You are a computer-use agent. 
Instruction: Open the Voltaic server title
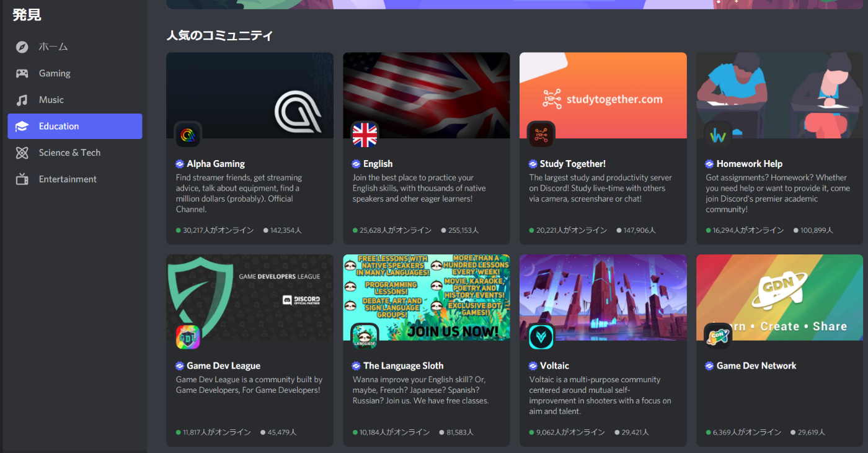tap(554, 366)
